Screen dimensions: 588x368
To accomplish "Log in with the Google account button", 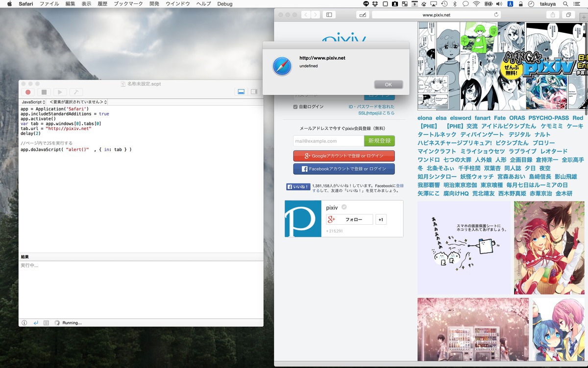I will point(344,156).
